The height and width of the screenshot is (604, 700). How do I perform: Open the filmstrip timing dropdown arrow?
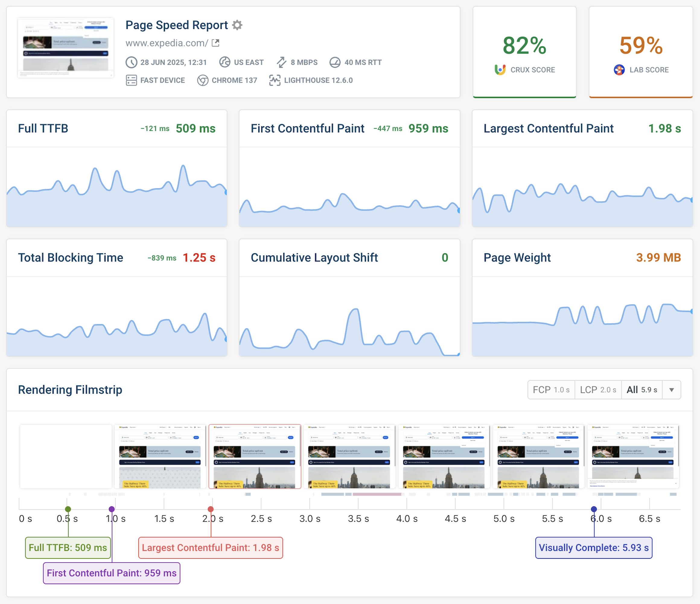point(672,390)
